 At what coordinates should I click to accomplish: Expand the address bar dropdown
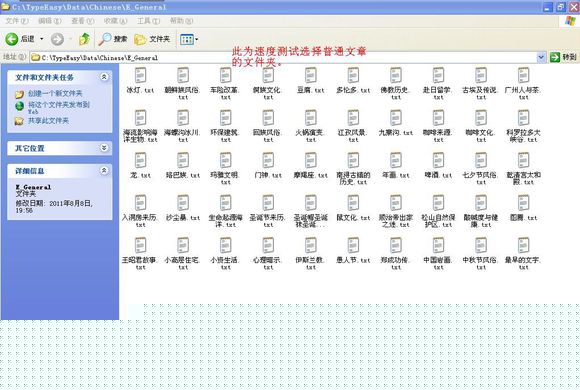coord(541,57)
